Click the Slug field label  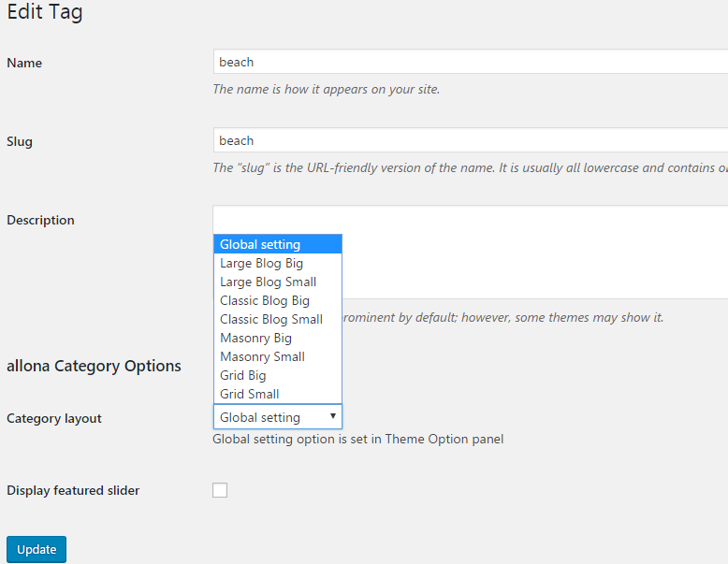(20, 141)
